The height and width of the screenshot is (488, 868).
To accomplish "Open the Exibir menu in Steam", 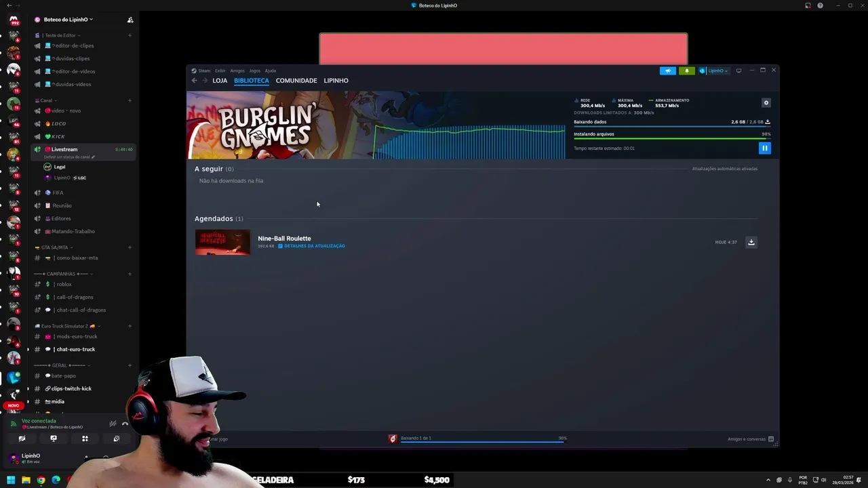I will tap(220, 70).
